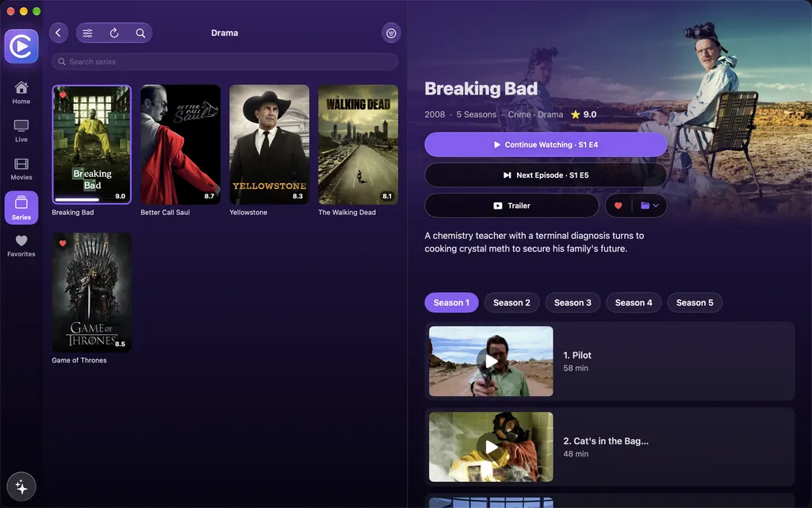Play Next Episode S1 E5

click(546, 175)
